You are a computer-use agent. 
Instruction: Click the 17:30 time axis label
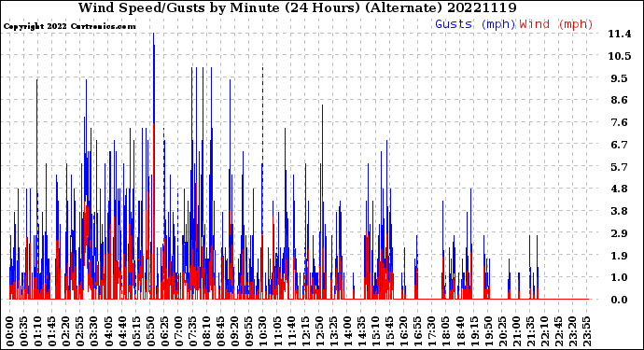click(431, 330)
